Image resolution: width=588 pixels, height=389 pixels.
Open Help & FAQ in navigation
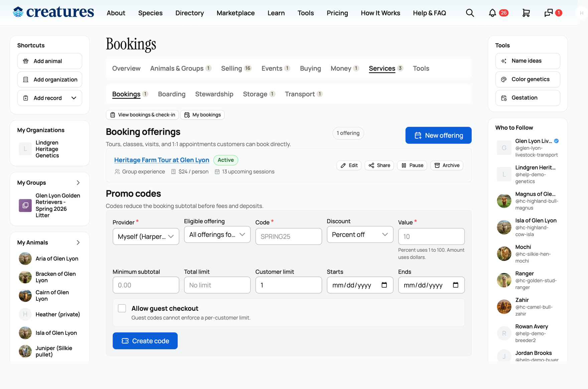click(x=429, y=13)
